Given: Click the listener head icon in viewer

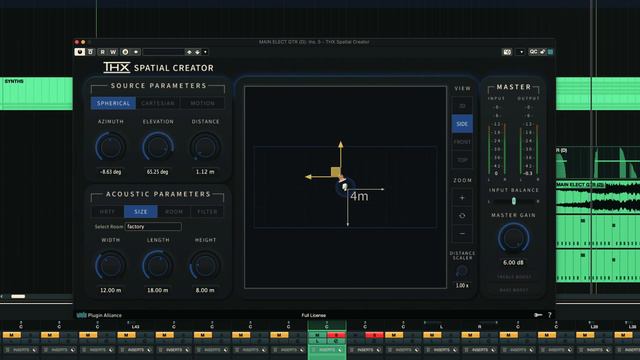Looking at the screenshot, I should (x=344, y=187).
